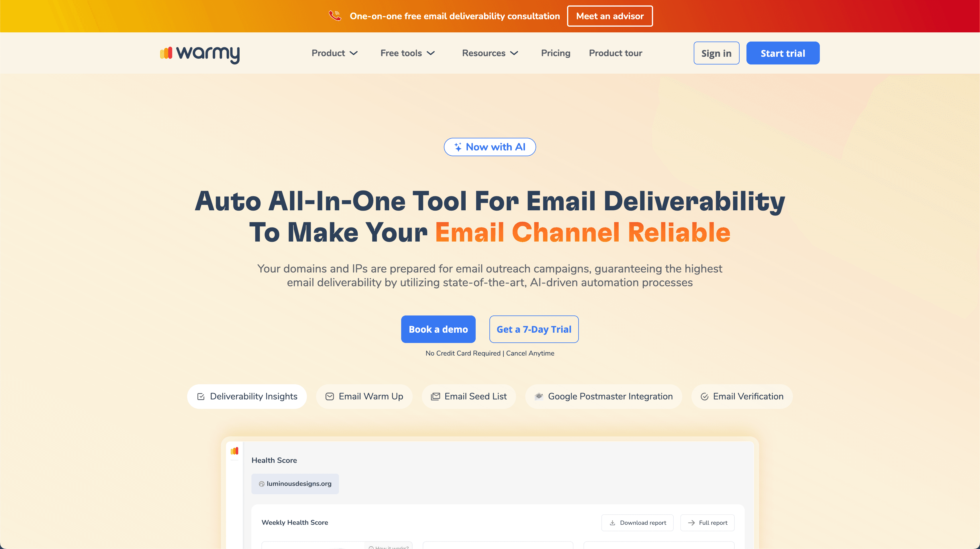
Task: Click the Get a 7-Day Trial button
Action: pyautogui.click(x=534, y=329)
